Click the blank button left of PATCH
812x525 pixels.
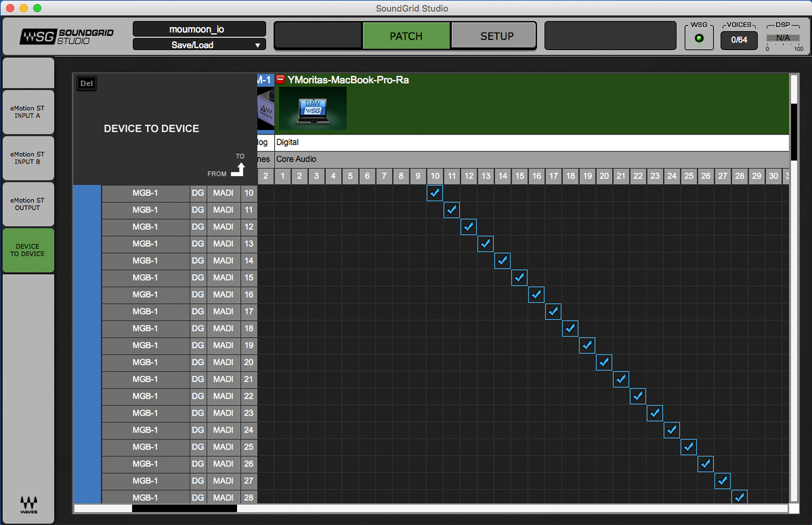318,36
